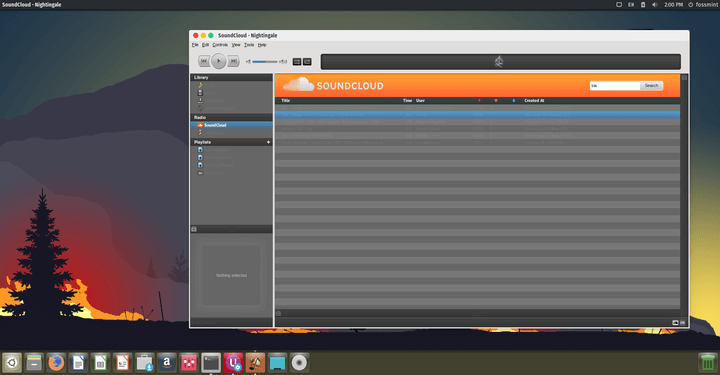Open LibreOffice Calc from the dock

pyautogui.click(x=100, y=363)
